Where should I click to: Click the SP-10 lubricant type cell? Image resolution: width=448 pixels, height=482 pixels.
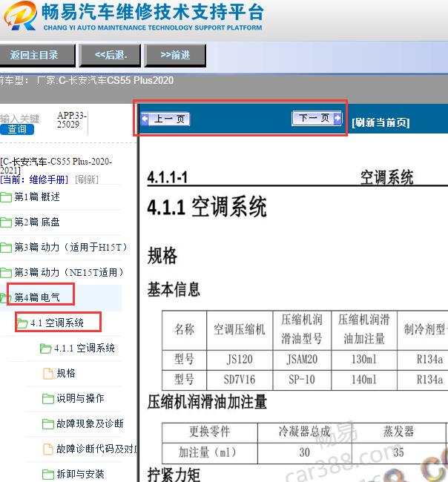point(302,380)
